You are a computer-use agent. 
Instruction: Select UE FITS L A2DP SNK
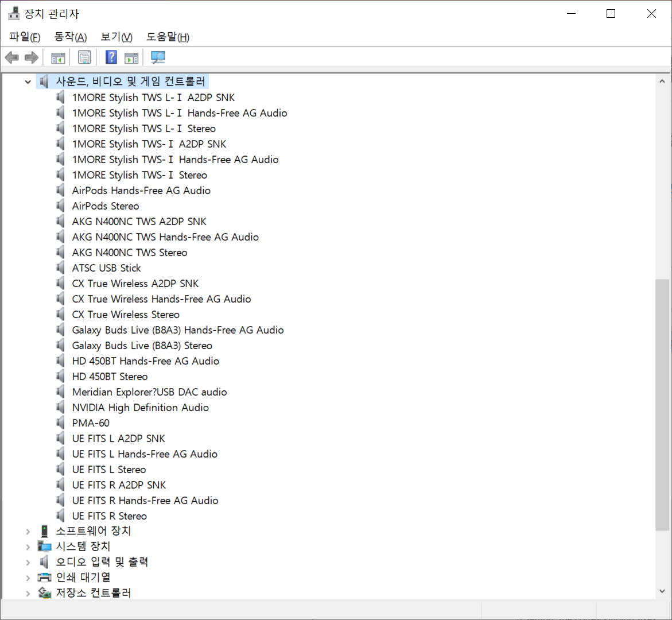pyautogui.click(x=119, y=438)
